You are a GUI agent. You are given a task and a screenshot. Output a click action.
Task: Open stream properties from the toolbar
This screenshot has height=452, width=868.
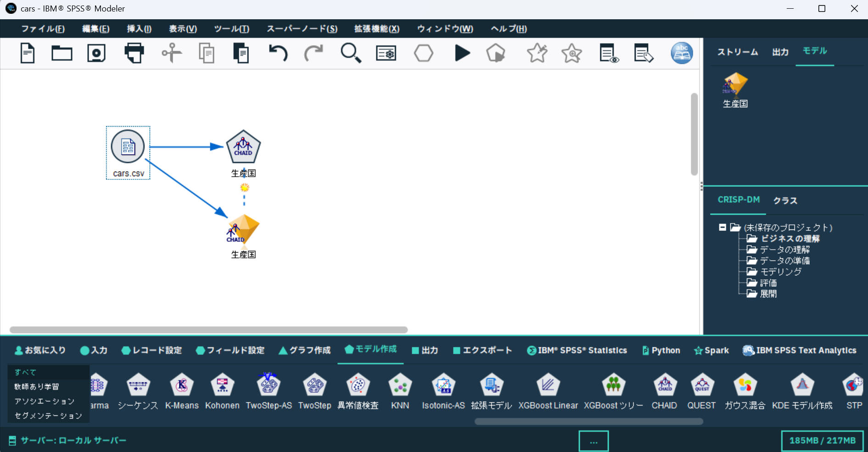[386, 53]
